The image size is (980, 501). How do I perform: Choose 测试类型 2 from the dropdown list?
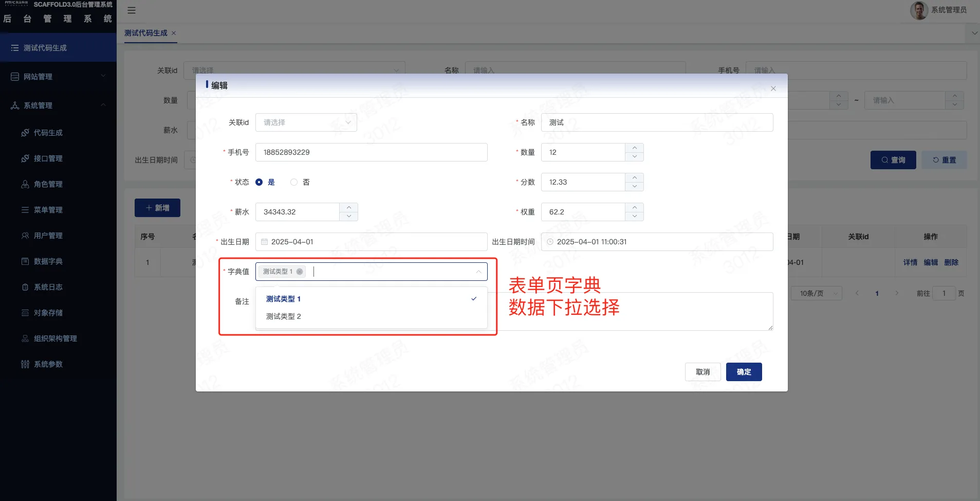pos(372,316)
